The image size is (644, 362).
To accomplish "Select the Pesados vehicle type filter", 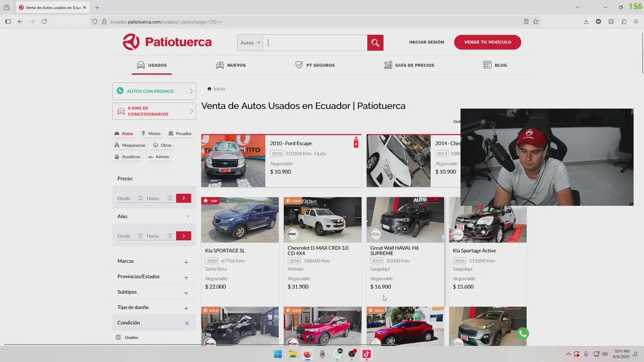I will point(180,134).
